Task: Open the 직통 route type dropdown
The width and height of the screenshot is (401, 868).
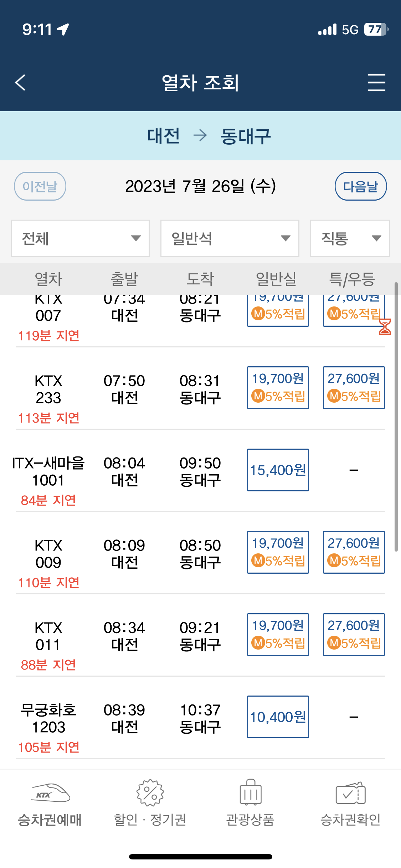Action: tap(350, 238)
